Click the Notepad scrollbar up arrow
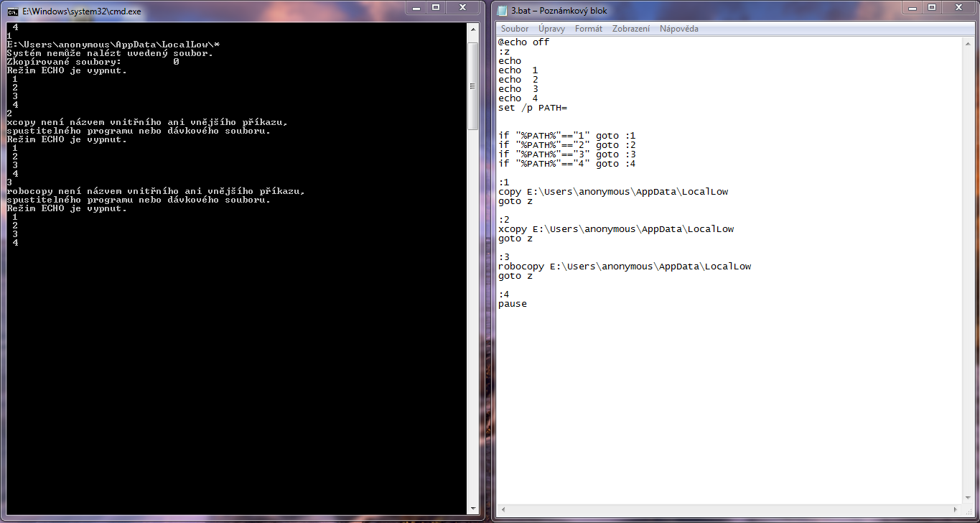This screenshot has height=523, width=980. 969,43
